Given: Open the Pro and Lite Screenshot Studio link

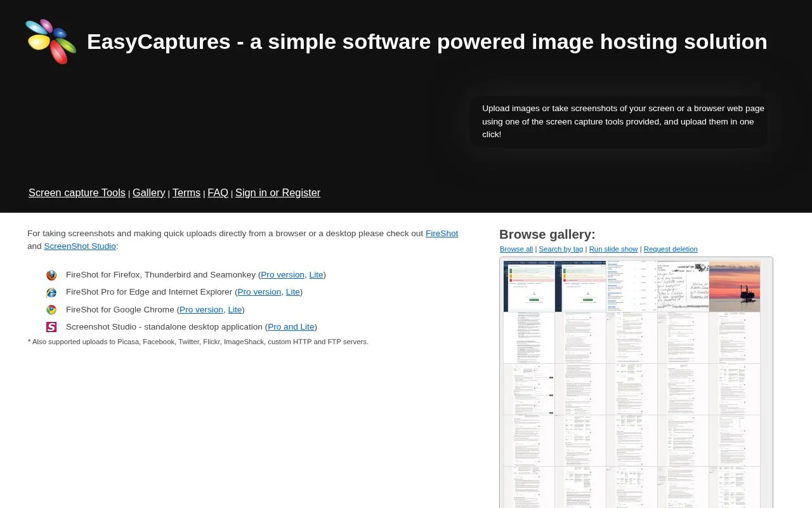Looking at the screenshot, I should 291,326.
